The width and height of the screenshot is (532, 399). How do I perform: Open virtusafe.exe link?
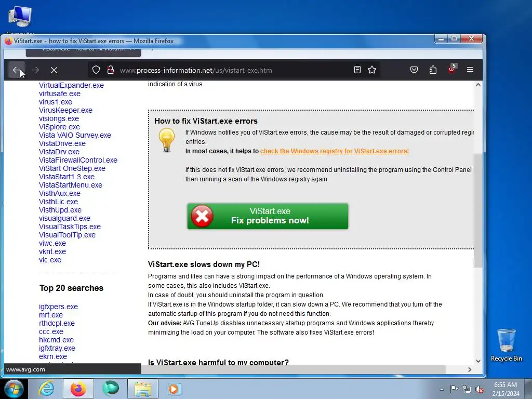click(60, 94)
